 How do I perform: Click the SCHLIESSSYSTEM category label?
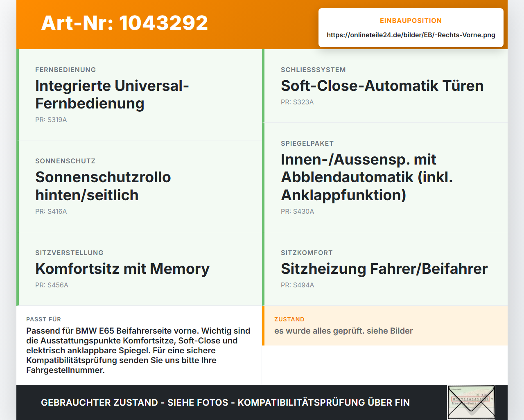tap(313, 70)
